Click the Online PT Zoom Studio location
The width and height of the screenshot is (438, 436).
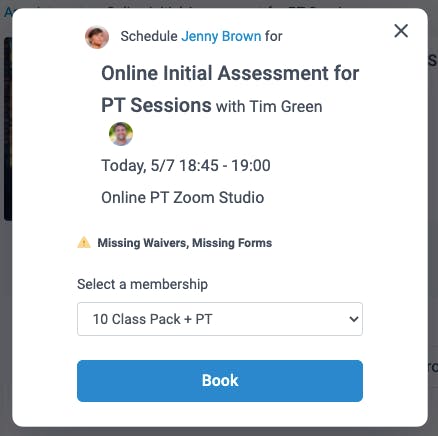click(183, 198)
